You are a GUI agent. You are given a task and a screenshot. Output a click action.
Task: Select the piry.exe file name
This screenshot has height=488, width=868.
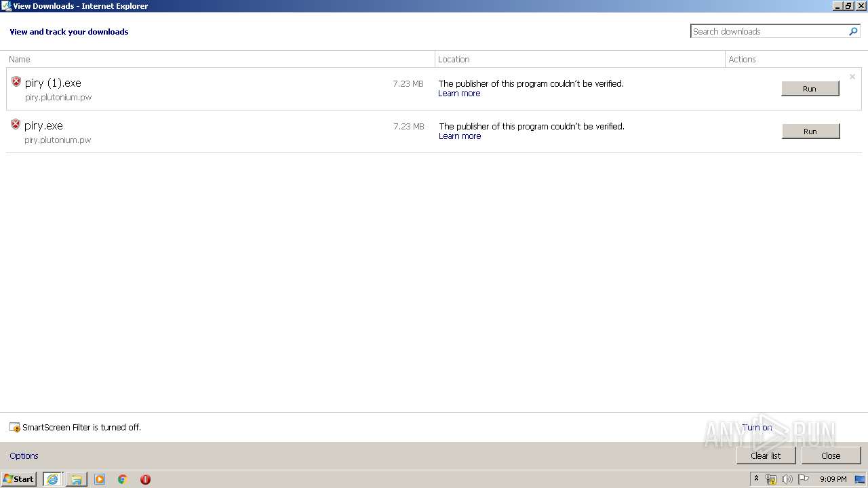click(43, 125)
